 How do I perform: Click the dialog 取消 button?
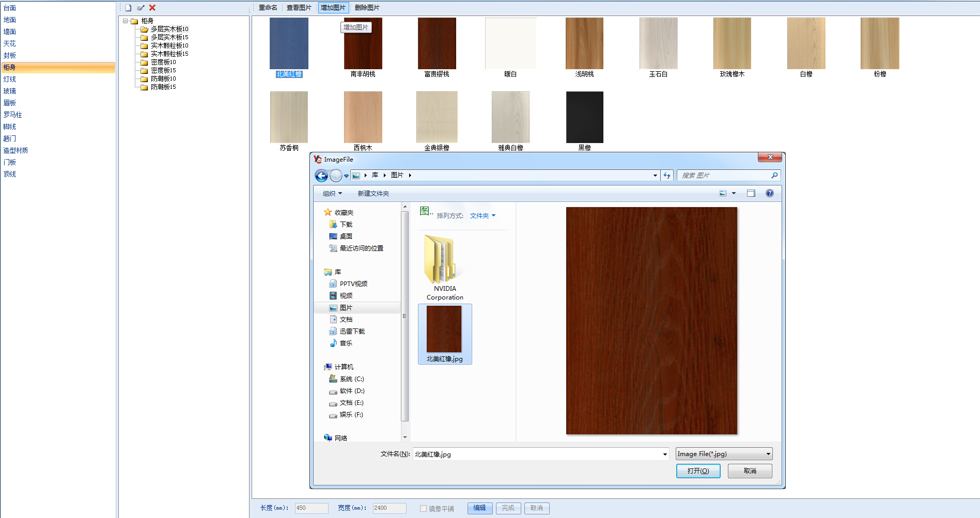750,471
